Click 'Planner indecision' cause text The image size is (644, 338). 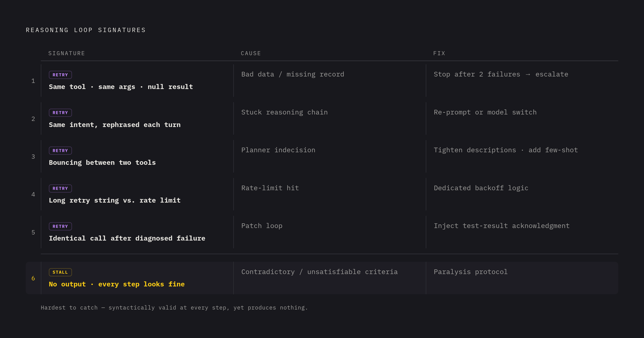(x=278, y=150)
